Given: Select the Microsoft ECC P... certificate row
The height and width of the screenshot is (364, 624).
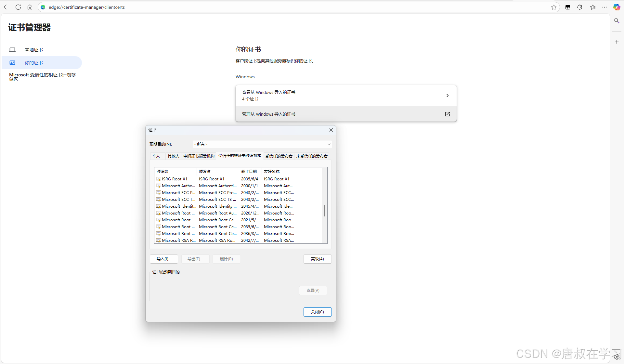Looking at the screenshot, I should pos(226,193).
